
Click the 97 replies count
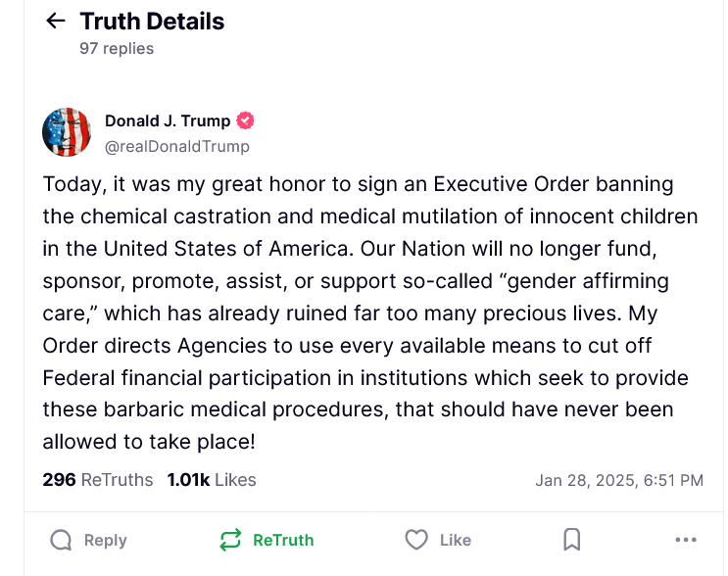click(x=117, y=48)
